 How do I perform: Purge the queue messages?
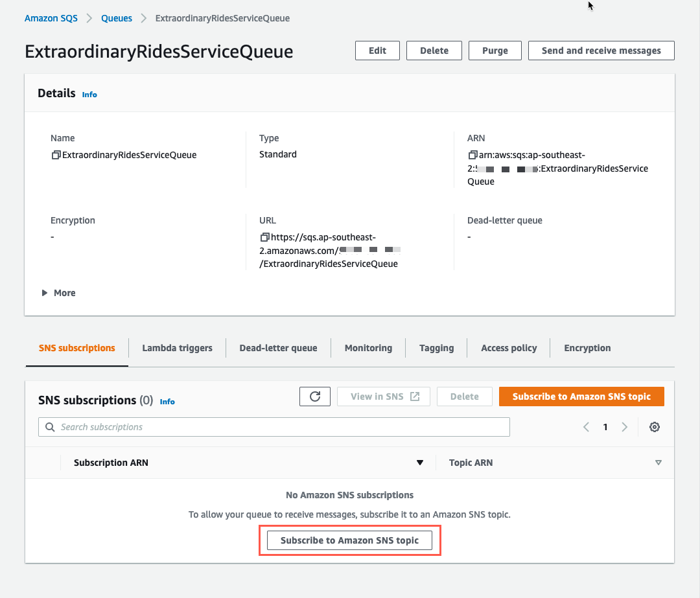pyautogui.click(x=495, y=51)
